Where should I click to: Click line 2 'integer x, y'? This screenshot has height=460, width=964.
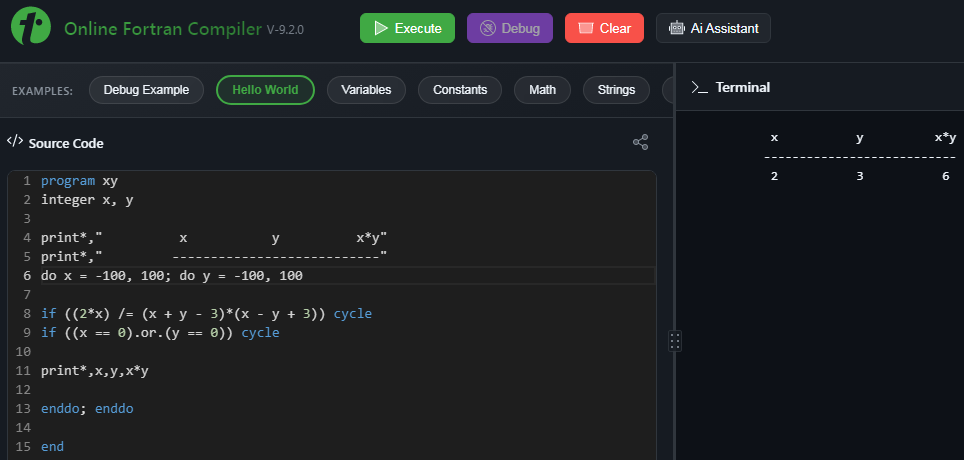pos(87,200)
